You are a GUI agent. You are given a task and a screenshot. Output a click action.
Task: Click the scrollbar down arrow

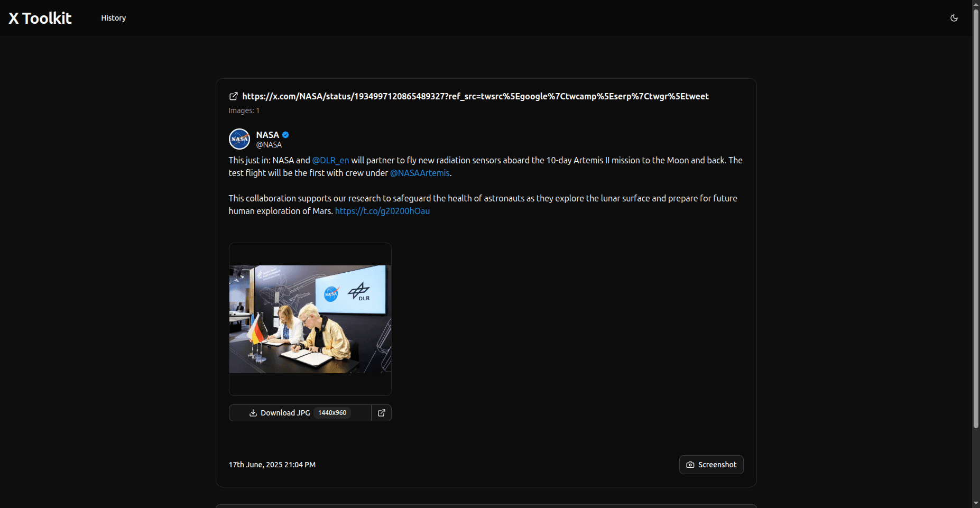[x=976, y=503]
